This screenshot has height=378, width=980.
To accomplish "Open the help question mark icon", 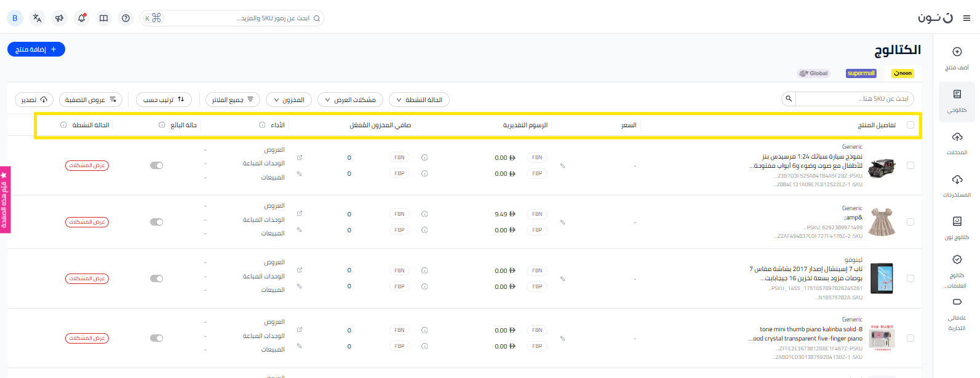I will (x=125, y=18).
